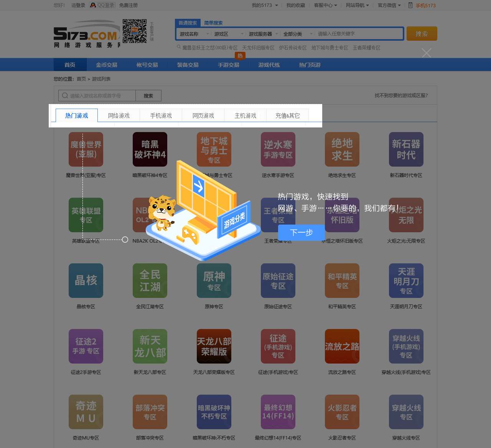Image resolution: width=491 pixels, height=448 pixels.
Task: Click the orange 搜索 button
Action: pyautogui.click(x=422, y=34)
